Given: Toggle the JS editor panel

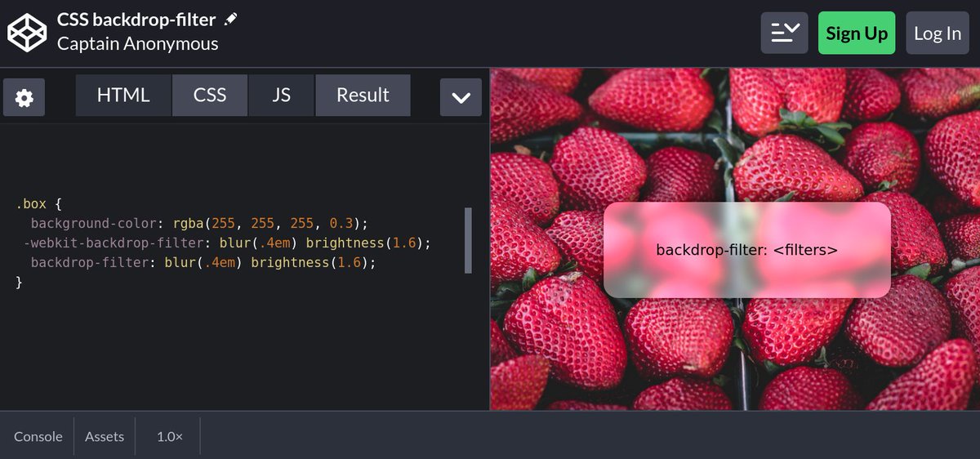Looking at the screenshot, I should point(281,95).
